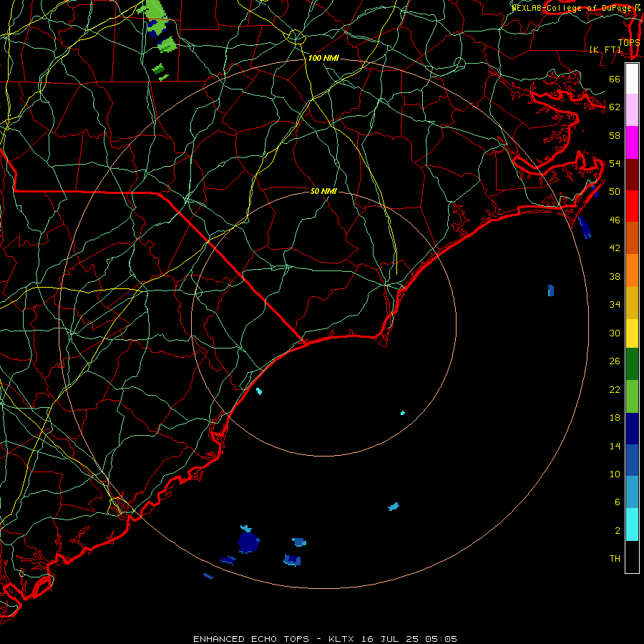Click the "50 NMI" range ring label
The image size is (644, 644).
click(x=323, y=191)
